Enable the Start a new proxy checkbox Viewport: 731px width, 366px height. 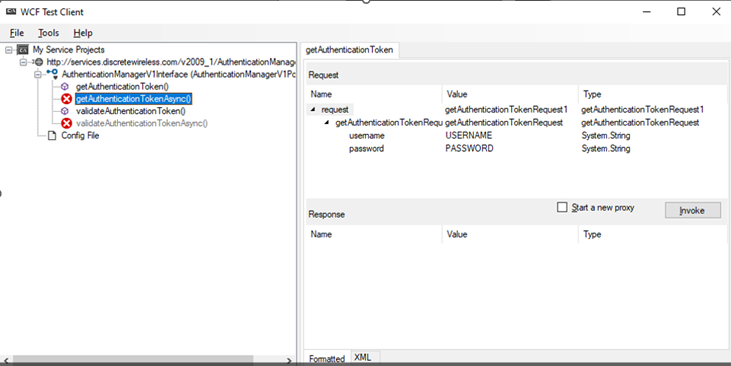coord(562,207)
